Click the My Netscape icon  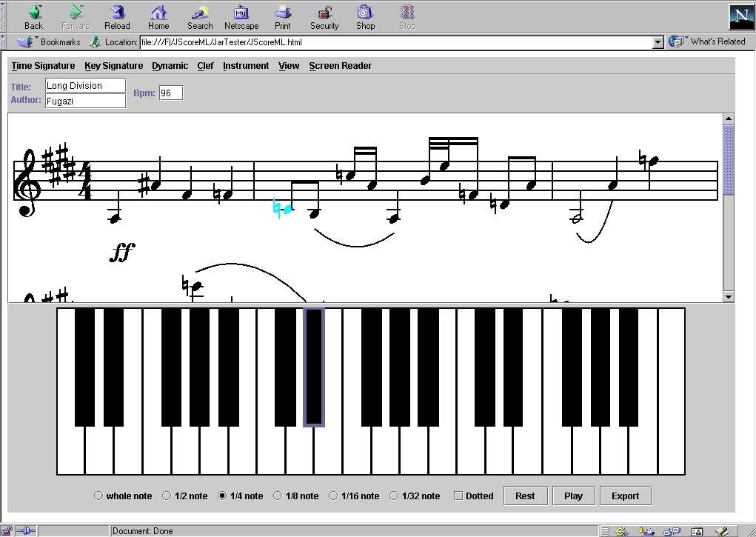(x=241, y=13)
